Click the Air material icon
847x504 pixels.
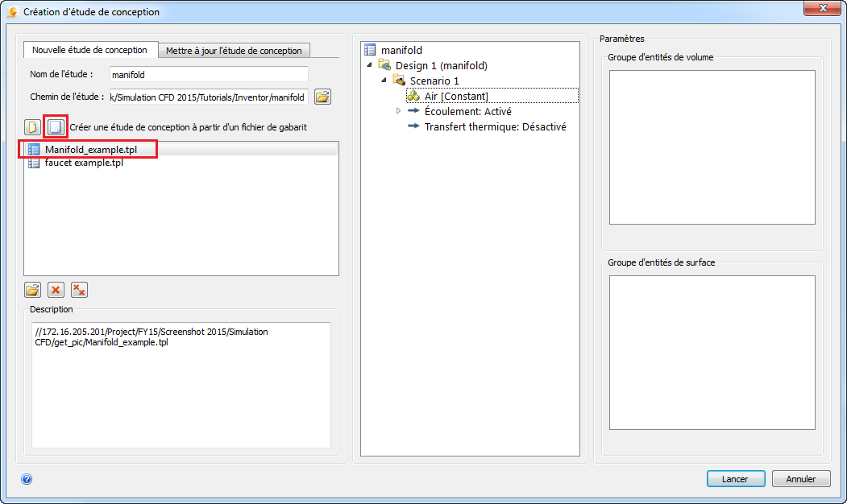tap(413, 96)
